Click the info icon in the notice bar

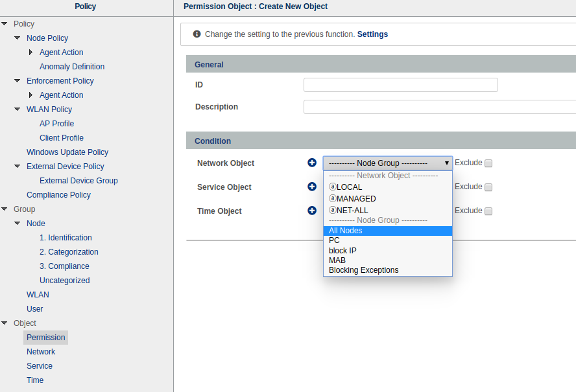tap(197, 34)
